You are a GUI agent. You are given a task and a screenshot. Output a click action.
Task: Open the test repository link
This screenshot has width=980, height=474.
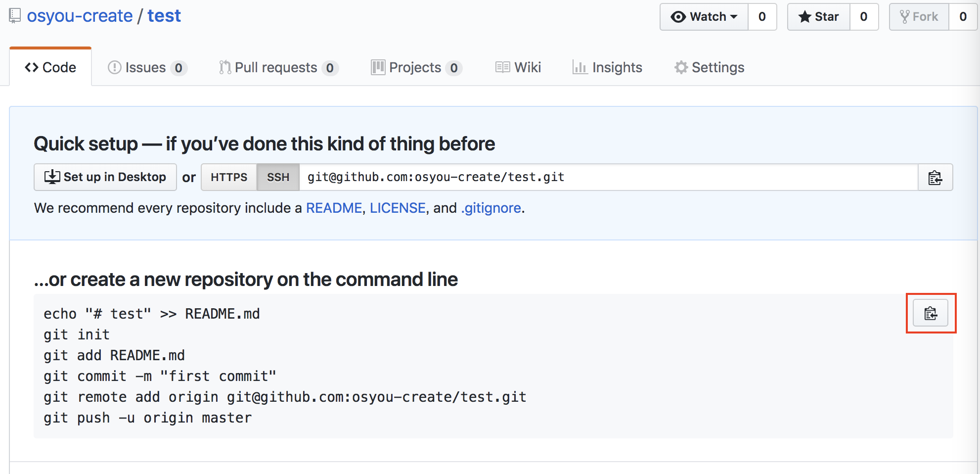(164, 16)
